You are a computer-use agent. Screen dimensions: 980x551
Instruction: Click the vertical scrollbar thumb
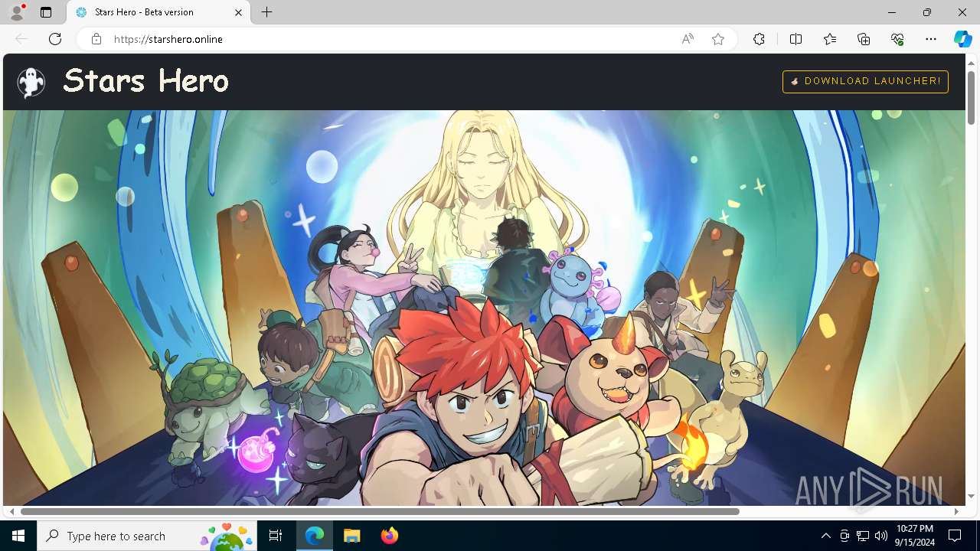click(971, 96)
